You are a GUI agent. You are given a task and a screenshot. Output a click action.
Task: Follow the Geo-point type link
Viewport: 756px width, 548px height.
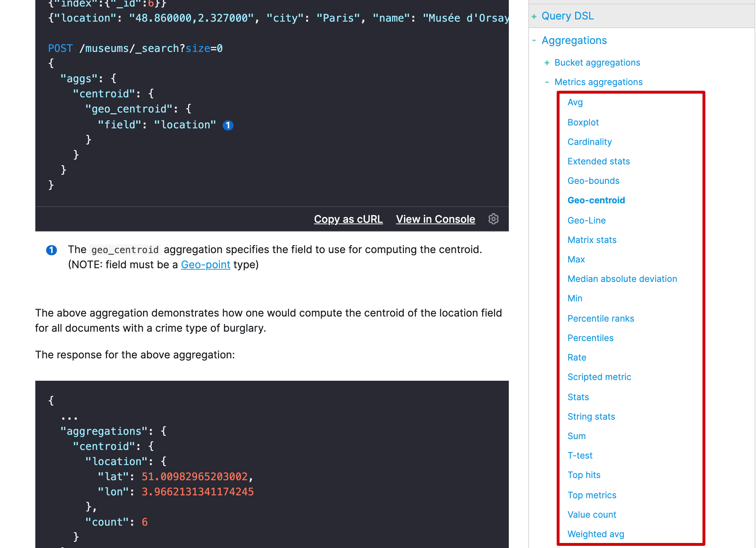[x=205, y=265]
